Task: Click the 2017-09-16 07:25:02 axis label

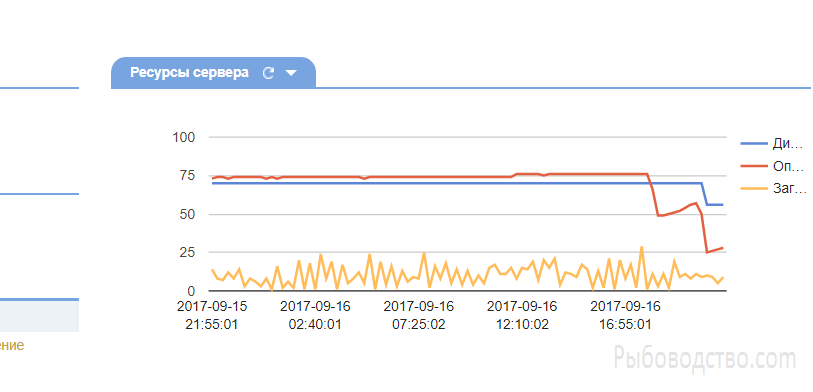Action: pos(419,315)
